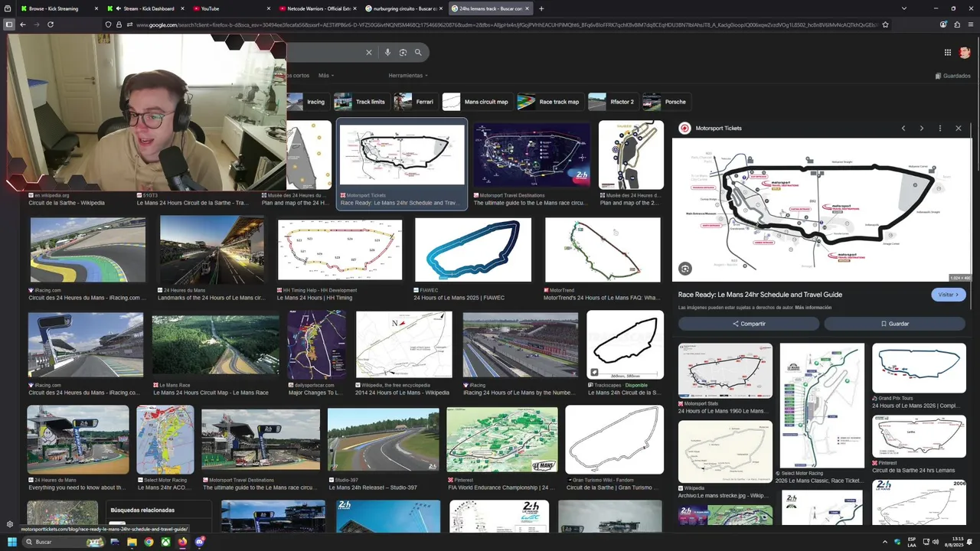Open the Google apps grid
This screenshot has width=980, height=551.
(947, 52)
